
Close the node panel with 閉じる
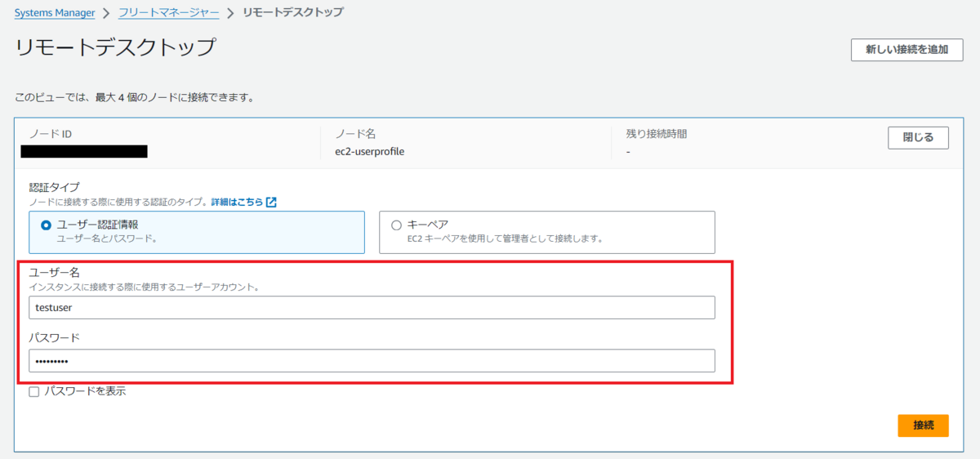pyautogui.click(x=918, y=138)
